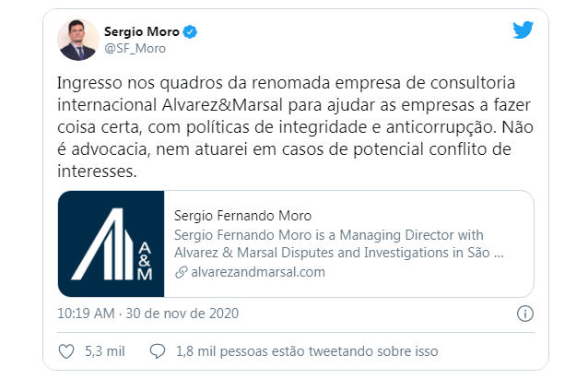Open '1,8 mil pessoas estão tweetando' link
The image size is (588, 379).
point(306,350)
